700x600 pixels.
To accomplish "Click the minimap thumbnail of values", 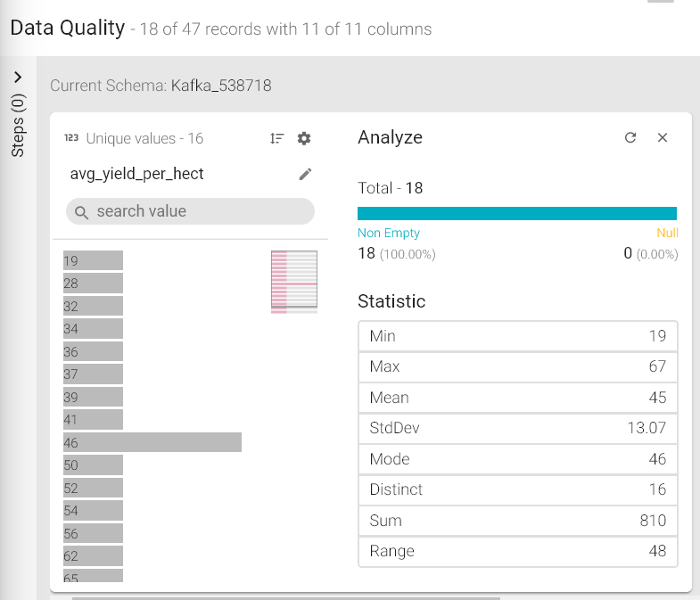I will 293,282.
